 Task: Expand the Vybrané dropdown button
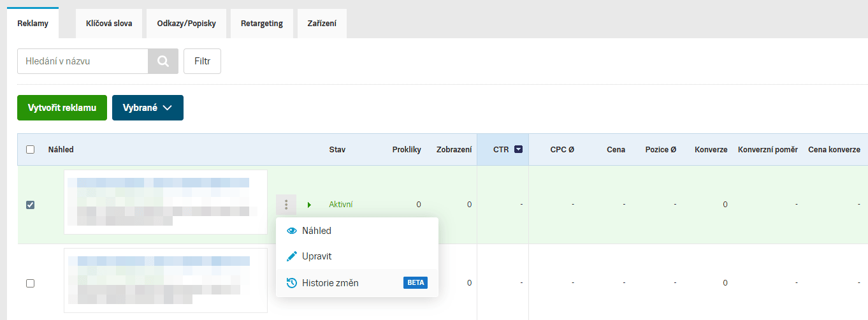click(x=147, y=108)
